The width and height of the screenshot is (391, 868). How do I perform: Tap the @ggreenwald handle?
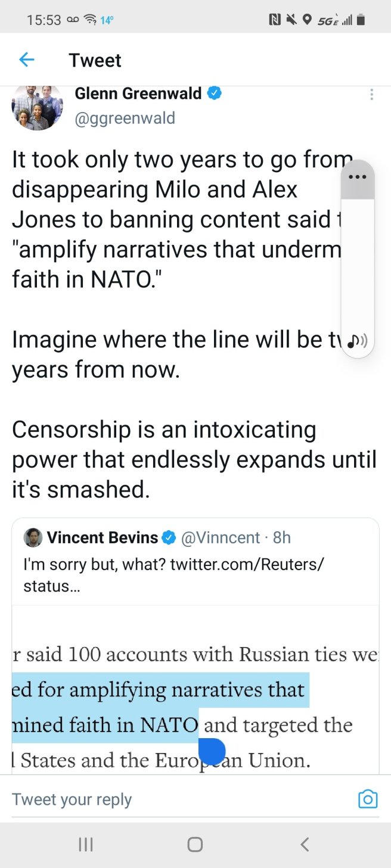click(125, 118)
